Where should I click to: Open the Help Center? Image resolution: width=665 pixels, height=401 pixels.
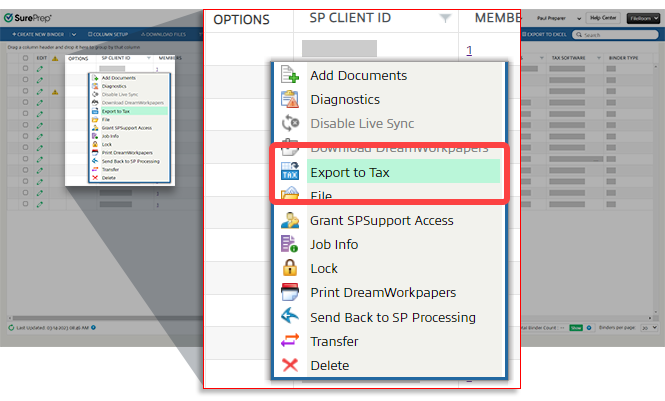click(603, 18)
